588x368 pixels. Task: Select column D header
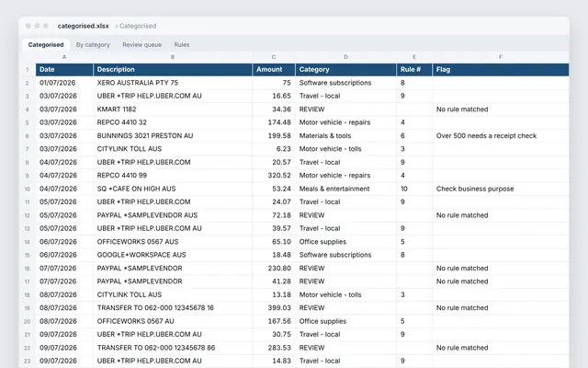point(345,57)
